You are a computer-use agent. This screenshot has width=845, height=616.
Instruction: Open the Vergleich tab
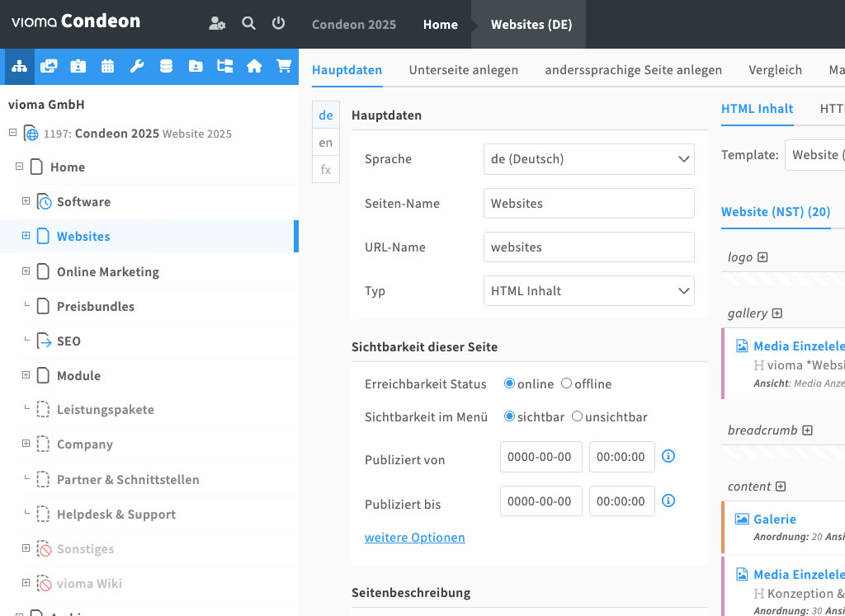coord(775,70)
